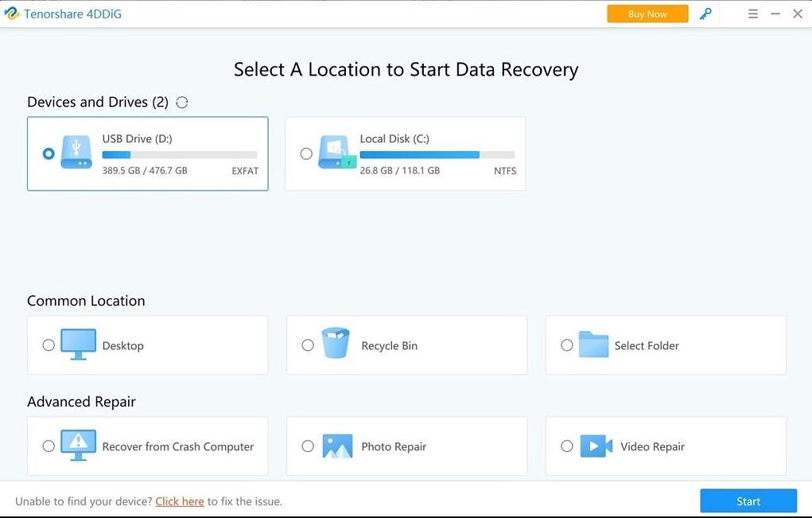The height and width of the screenshot is (518, 812).
Task: Click the Local Disk usage bar
Action: (437, 155)
